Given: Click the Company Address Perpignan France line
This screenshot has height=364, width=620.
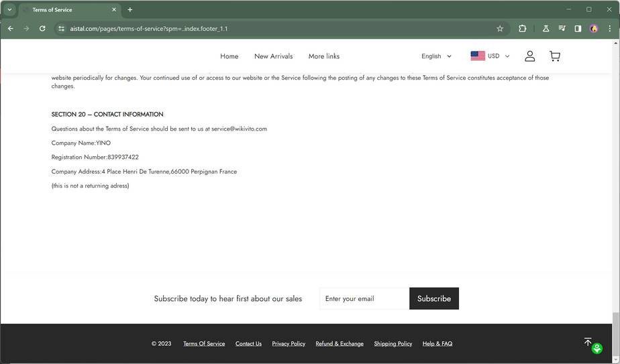Looking at the screenshot, I should pos(144,172).
